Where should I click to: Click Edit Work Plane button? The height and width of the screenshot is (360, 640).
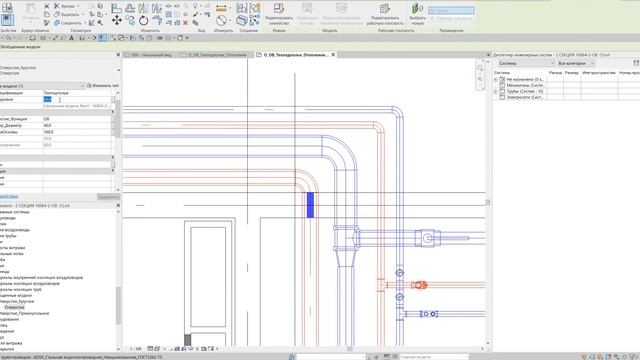point(385,14)
